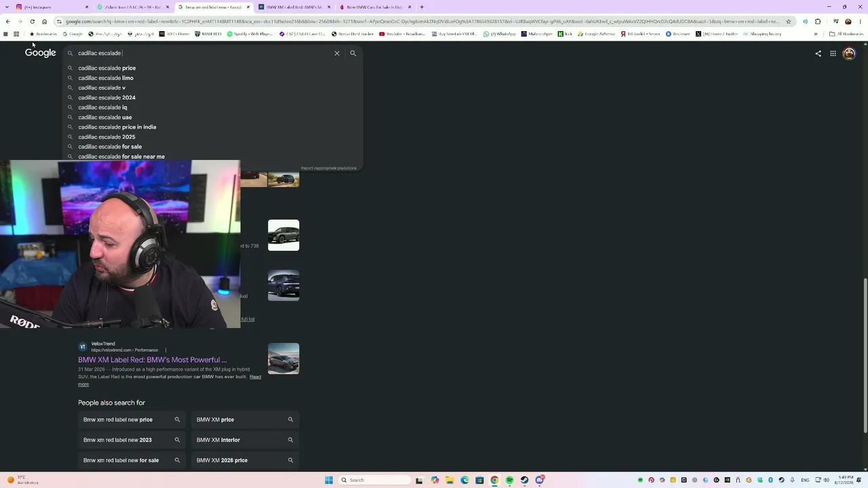Choose suggestion cadillac escalade price in india
Screen dimensions: 868x488
tap(117, 127)
